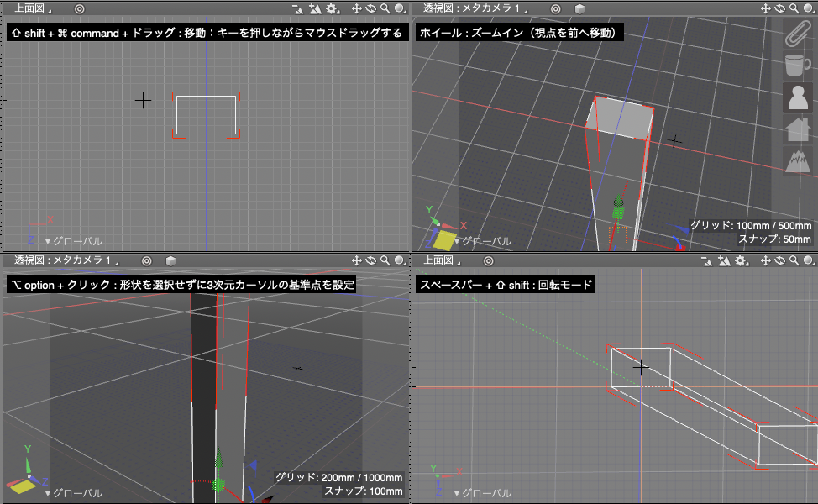Open the 上面図 view menu in bottom-right viewport

[441, 260]
